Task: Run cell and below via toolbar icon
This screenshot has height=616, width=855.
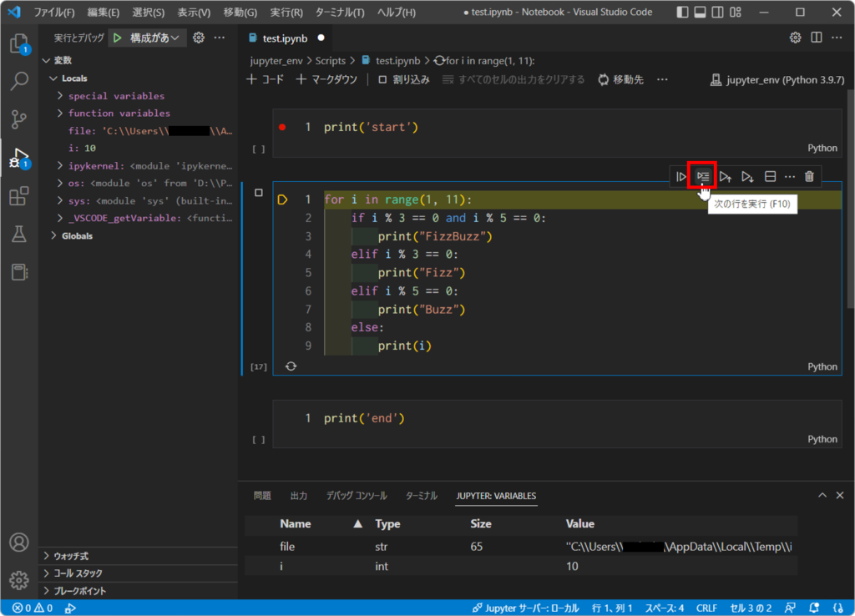Action: [x=747, y=177]
